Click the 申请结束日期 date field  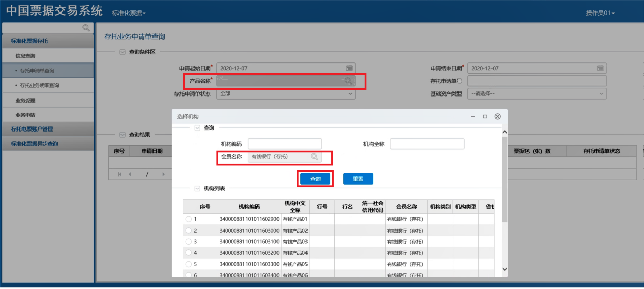coord(537,68)
